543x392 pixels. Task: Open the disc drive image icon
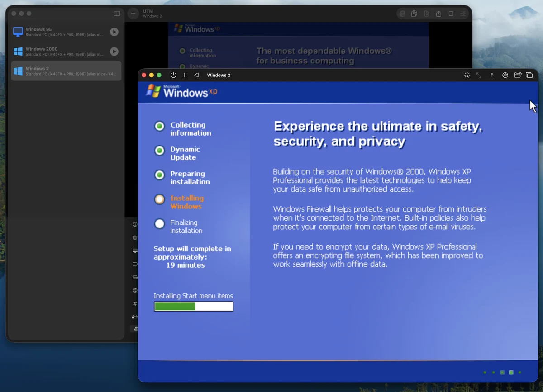click(505, 75)
